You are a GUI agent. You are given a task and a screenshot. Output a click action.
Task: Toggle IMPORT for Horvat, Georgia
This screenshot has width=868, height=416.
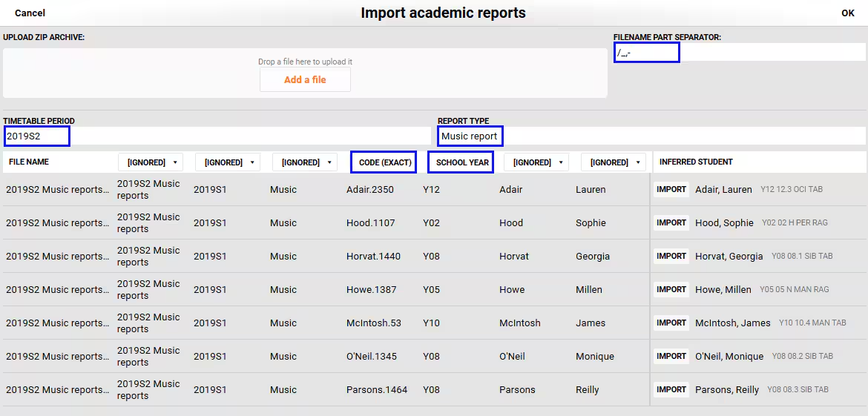pos(671,256)
